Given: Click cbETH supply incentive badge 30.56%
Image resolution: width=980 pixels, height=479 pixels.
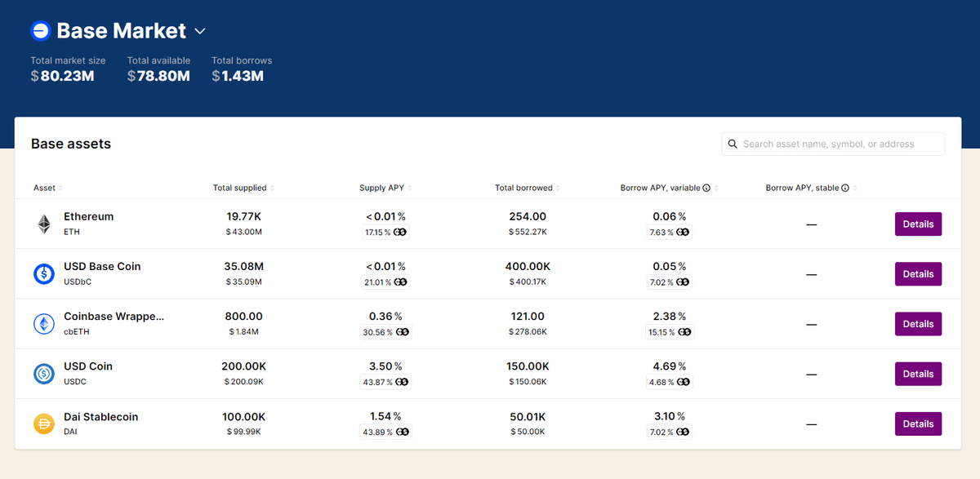Looking at the screenshot, I should tap(385, 332).
